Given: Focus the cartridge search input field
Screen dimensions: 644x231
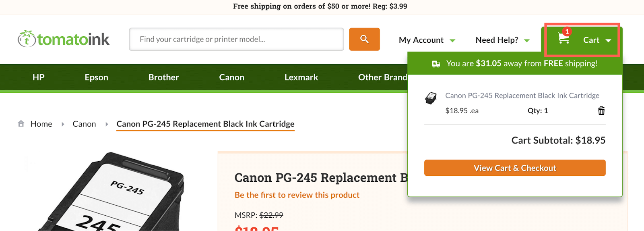Looking at the screenshot, I should pyautogui.click(x=236, y=39).
